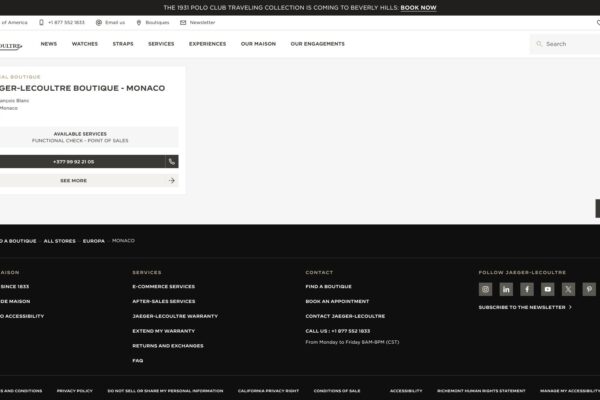Open Do Not Sell or Share My Personal Information
This screenshot has width=600, height=400.
coord(165,391)
